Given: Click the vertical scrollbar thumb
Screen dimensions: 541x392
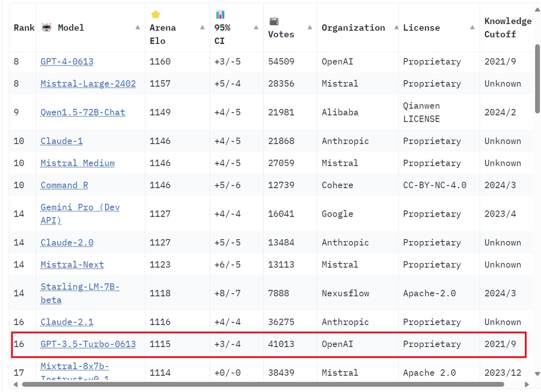Looking at the screenshot, I should pyautogui.click(x=537, y=78).
